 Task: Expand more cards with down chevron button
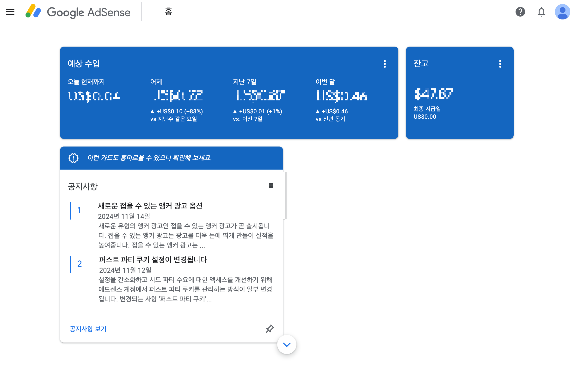coord(287,344)
